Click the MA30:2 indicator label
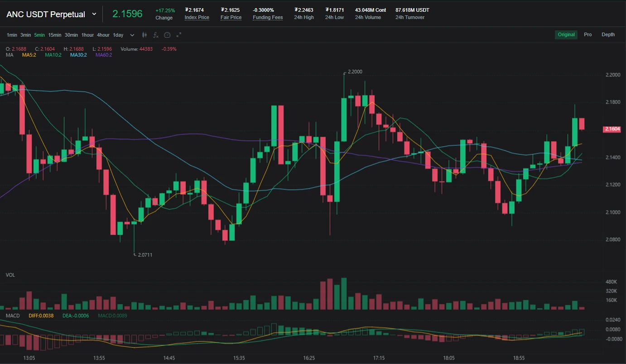 78,55
